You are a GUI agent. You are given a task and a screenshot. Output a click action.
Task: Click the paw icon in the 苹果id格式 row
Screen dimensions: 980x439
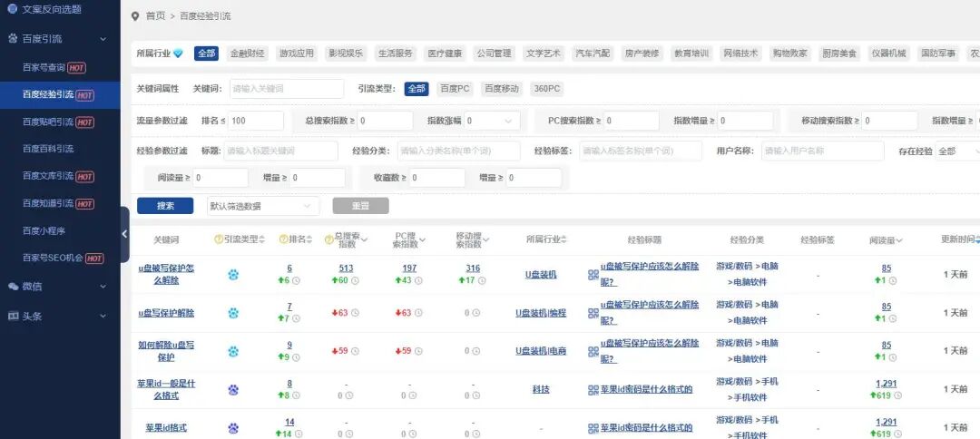click(233, 428)
